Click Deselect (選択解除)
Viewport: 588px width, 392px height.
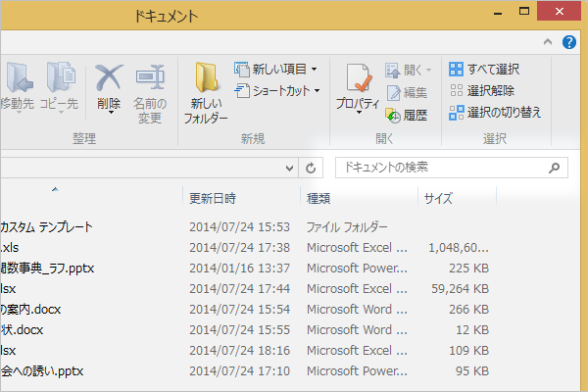481,91
